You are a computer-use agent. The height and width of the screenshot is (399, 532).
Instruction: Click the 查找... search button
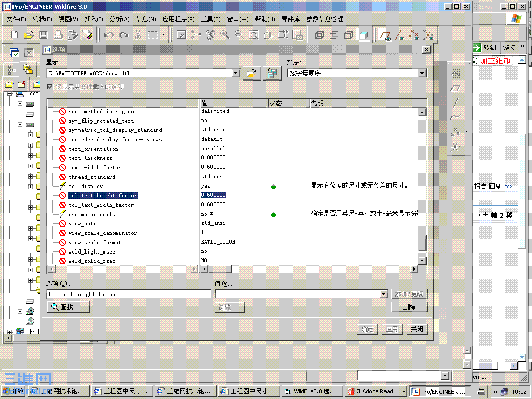[68, 307]
